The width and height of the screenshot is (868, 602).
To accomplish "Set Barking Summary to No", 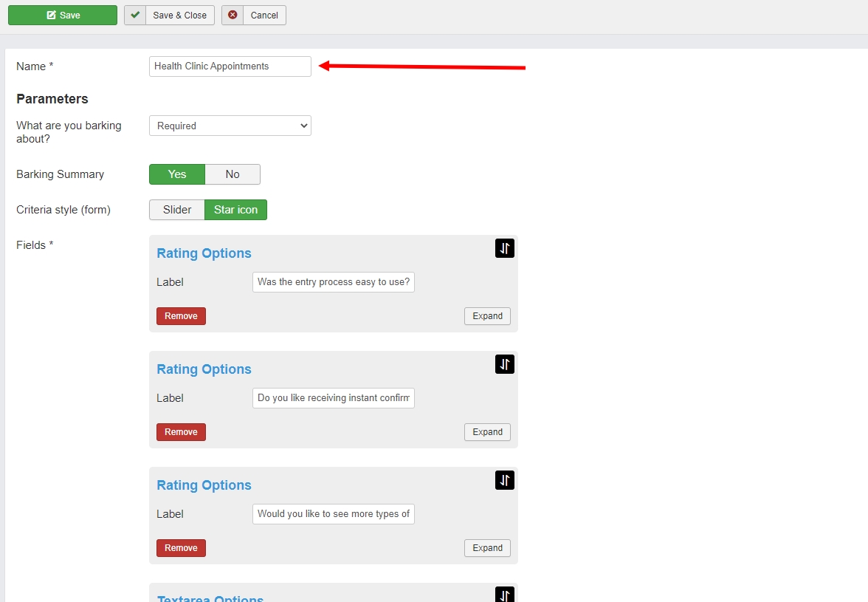I will coord(232,174).
